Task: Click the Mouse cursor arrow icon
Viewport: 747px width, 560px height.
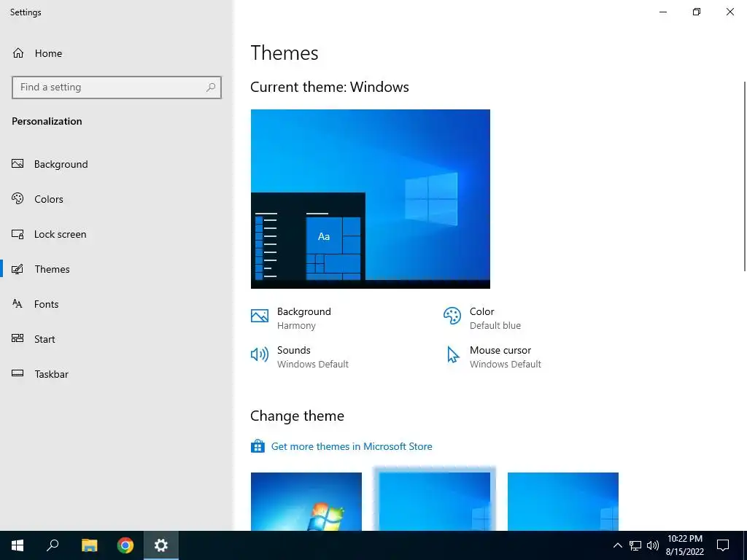Action: coord(452,355)
